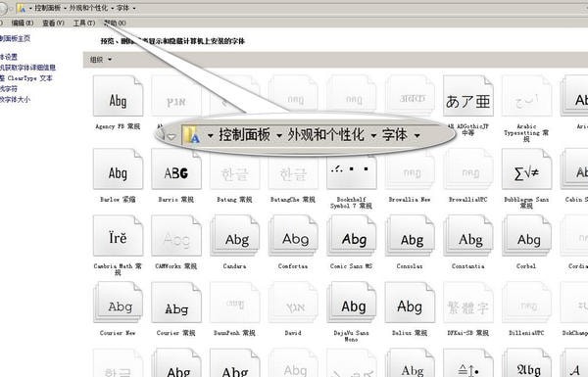Select the Corbel font family icon

click(x=526, y=235)
